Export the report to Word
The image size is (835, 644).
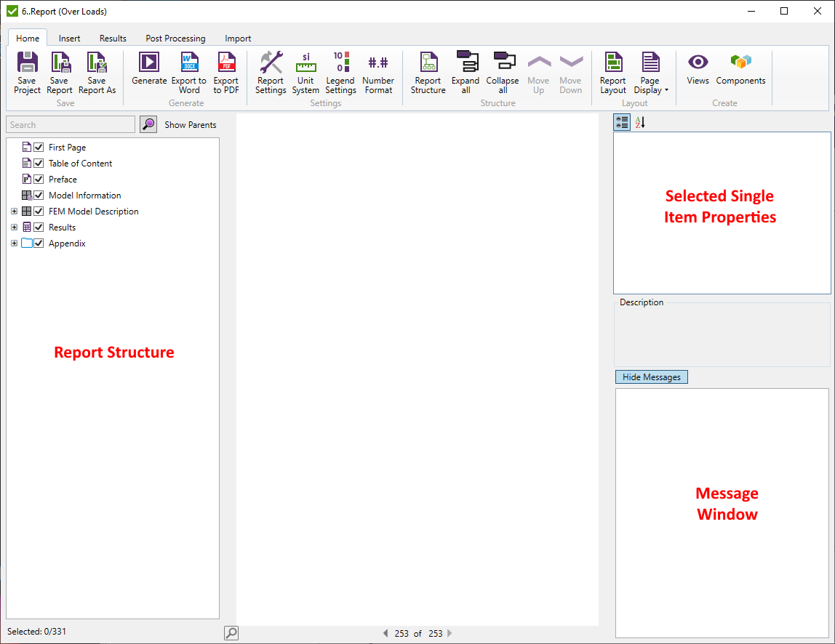[189, 63]
